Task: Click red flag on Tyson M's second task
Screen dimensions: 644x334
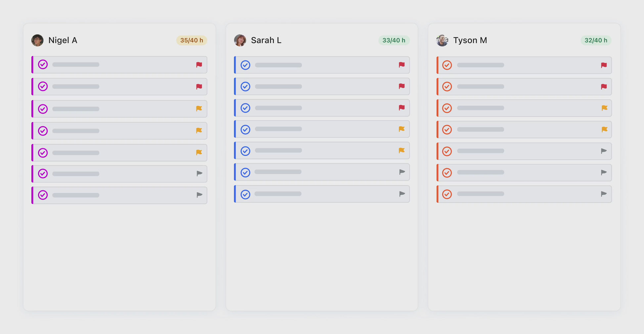Action: (x=604, y=87)
